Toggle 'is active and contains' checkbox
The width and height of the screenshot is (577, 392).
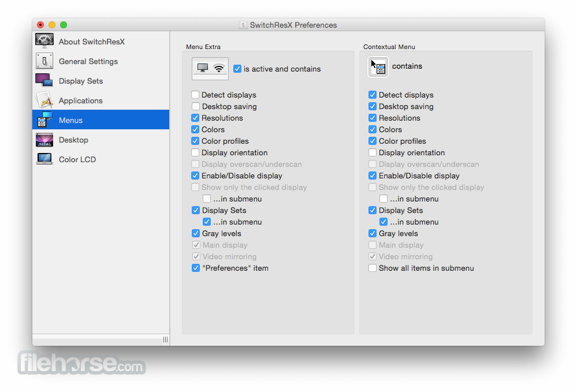pyautogui.click(x=237, y=69)
